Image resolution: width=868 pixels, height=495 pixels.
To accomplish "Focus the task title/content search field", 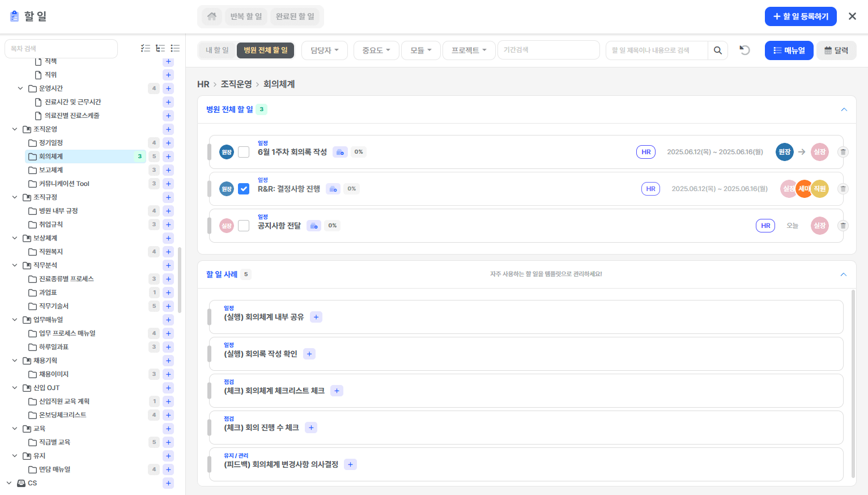I will pyautogui.click(x=657, y=50).
